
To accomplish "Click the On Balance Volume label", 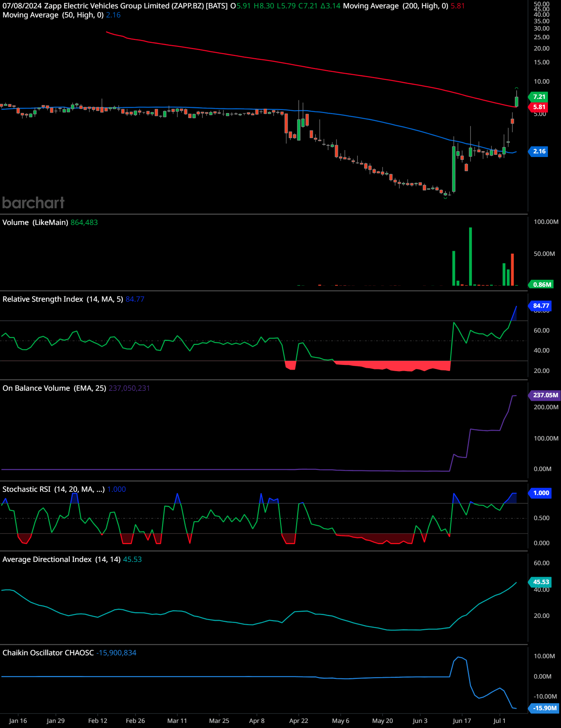I will [54, 388].
